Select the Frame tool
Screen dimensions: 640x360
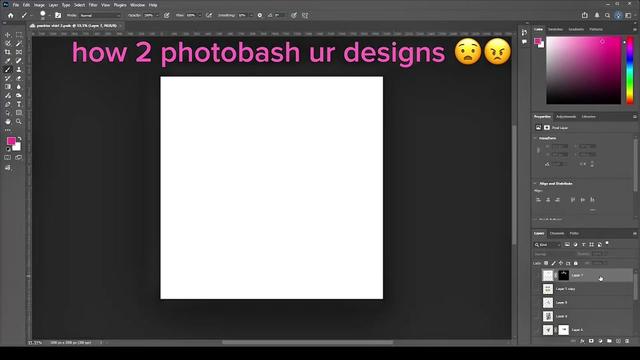point(19,52)
